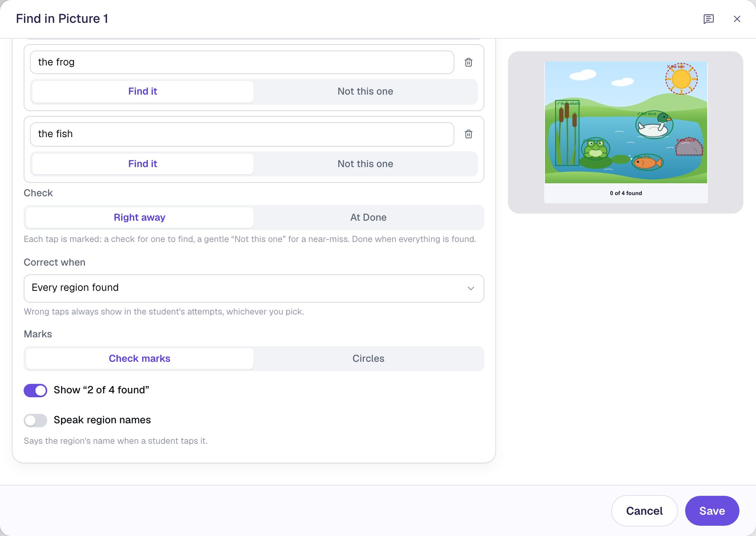Choose Check marks style

tap(139, 359)
